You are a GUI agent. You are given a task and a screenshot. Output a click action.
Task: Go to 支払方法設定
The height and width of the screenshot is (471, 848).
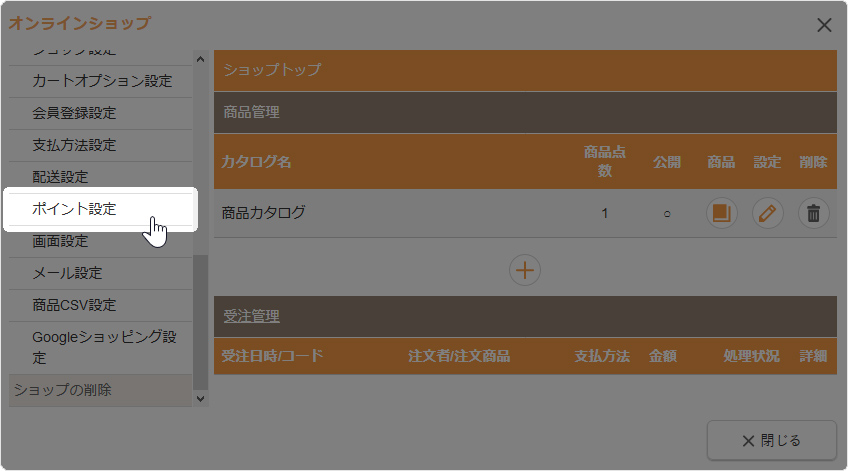pyautogui.click(x=75, y=145)
